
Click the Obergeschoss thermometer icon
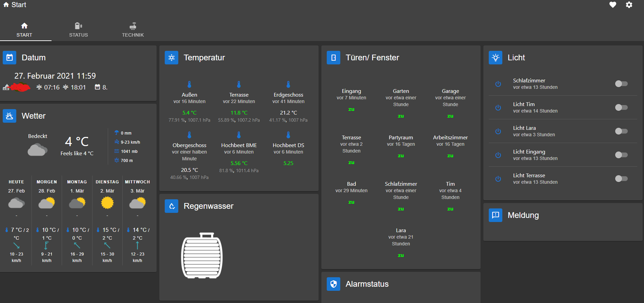point(189,135)
